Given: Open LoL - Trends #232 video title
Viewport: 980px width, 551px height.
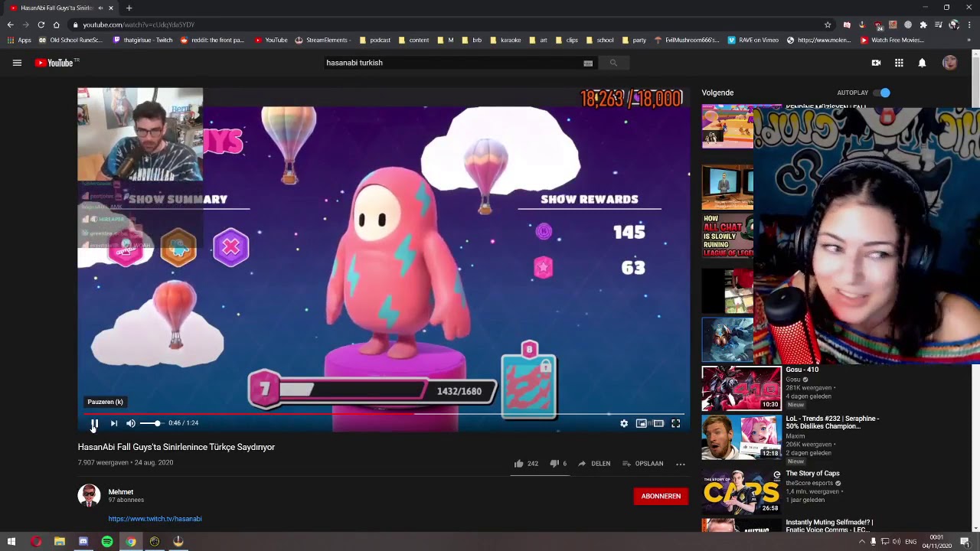Looking at the screenshot, I should click(832, 422).
